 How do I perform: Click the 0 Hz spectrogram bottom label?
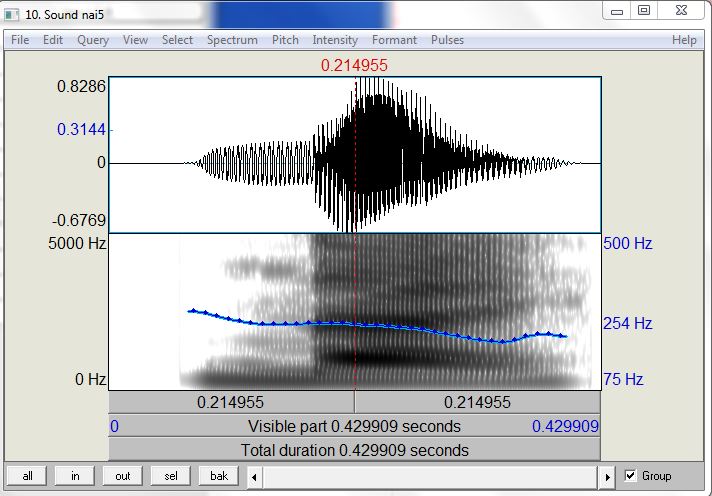(90, 379)
